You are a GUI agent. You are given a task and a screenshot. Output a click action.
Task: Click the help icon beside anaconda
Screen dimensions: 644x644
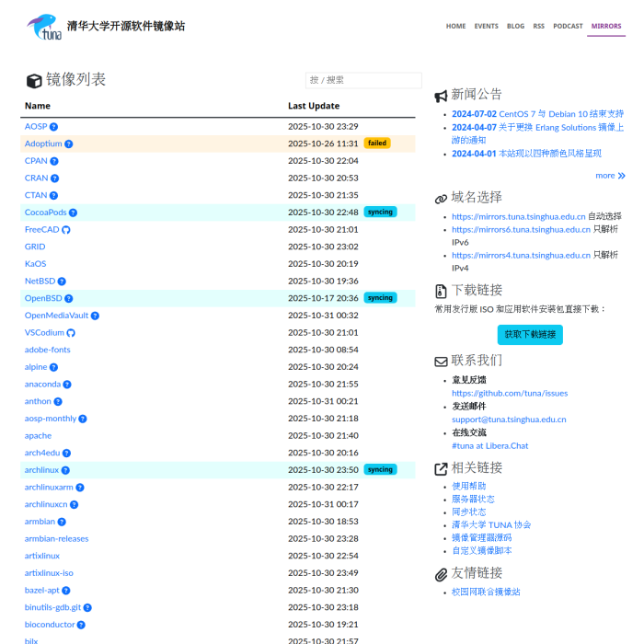pyautogui.click(x=67, y=385)
